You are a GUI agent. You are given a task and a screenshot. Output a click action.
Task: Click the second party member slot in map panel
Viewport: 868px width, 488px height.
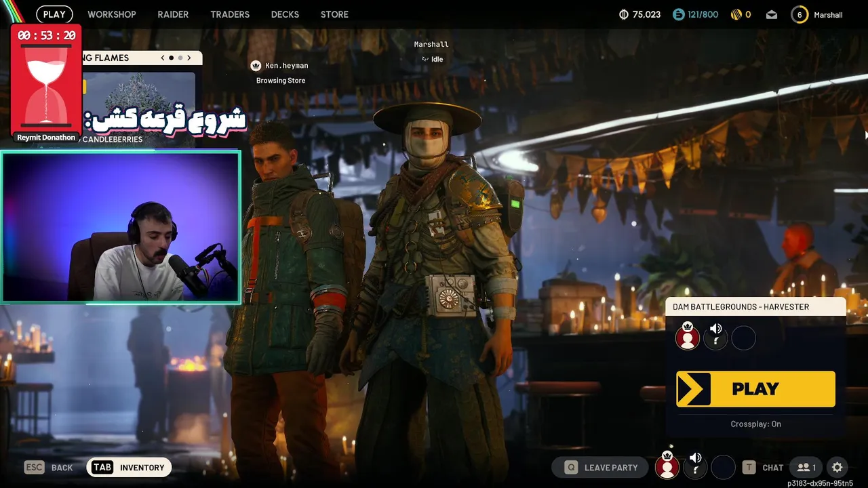715,339
